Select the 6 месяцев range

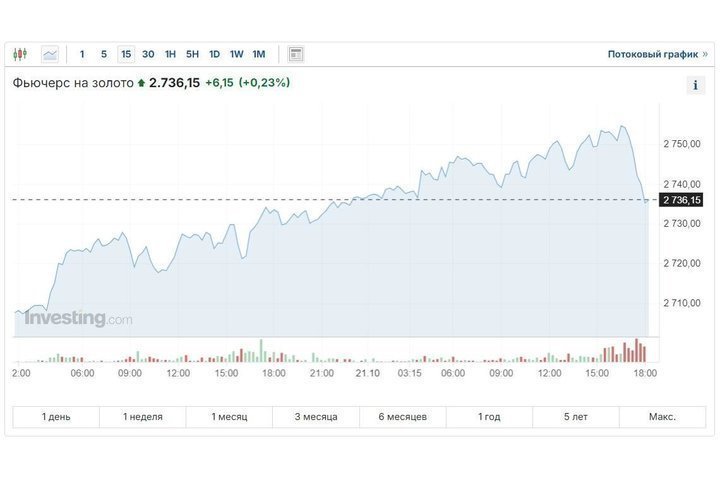click(x=402, y=417)
